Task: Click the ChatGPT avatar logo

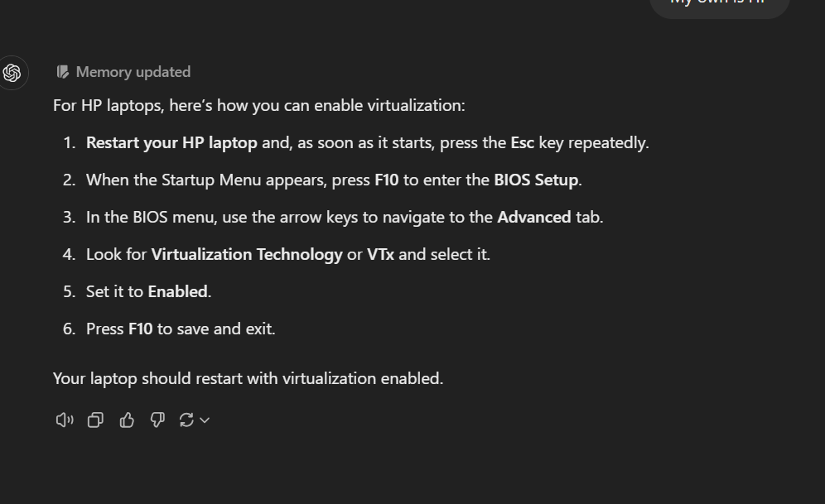Action: [x=12, y=73]
